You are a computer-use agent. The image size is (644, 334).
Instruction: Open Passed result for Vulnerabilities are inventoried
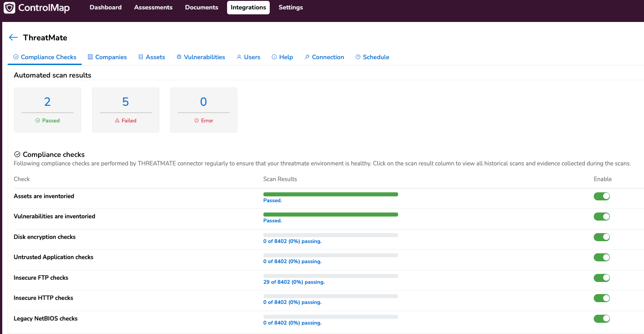coord(272,221)
